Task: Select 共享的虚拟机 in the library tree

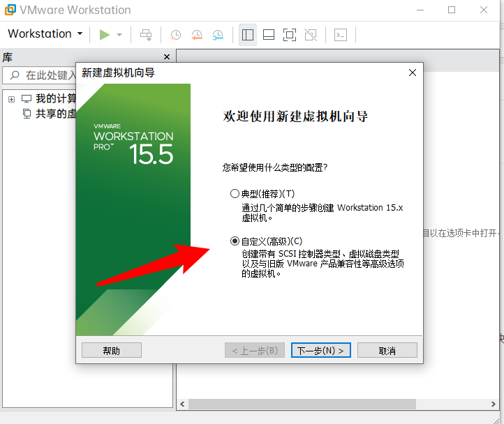Action: pyautogui.click(x=49, y=114)
